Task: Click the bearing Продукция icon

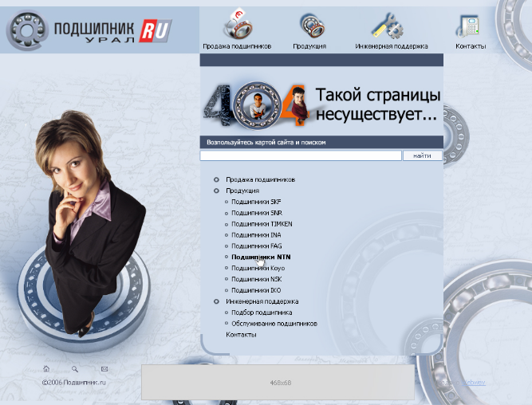Action: (312, 25)
